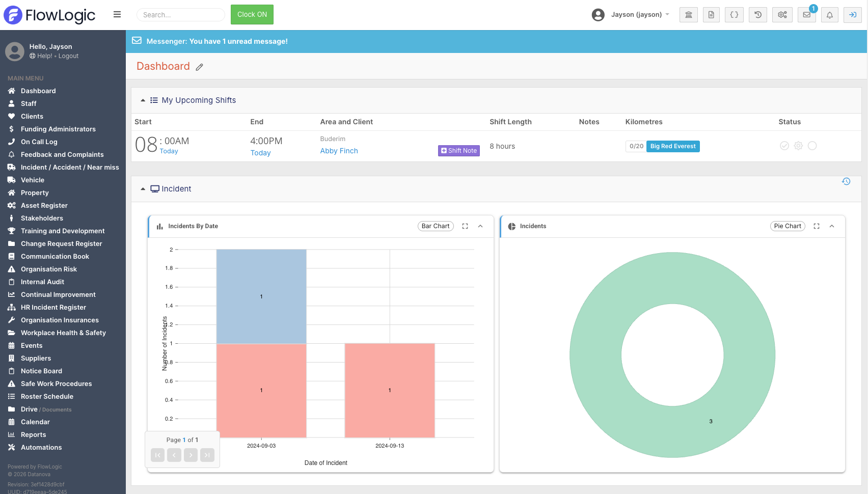Click the Today link under 4:00PM
868x494 pixels.
tap(260, 153)
